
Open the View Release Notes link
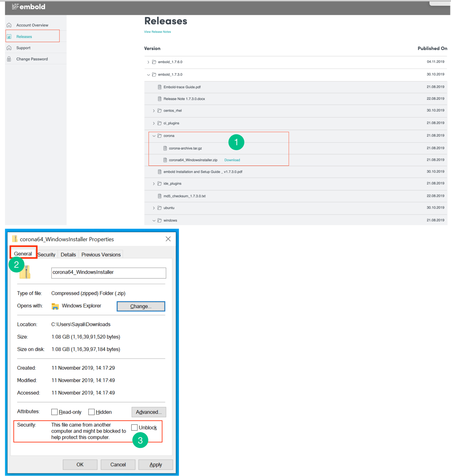coord(158,32)
